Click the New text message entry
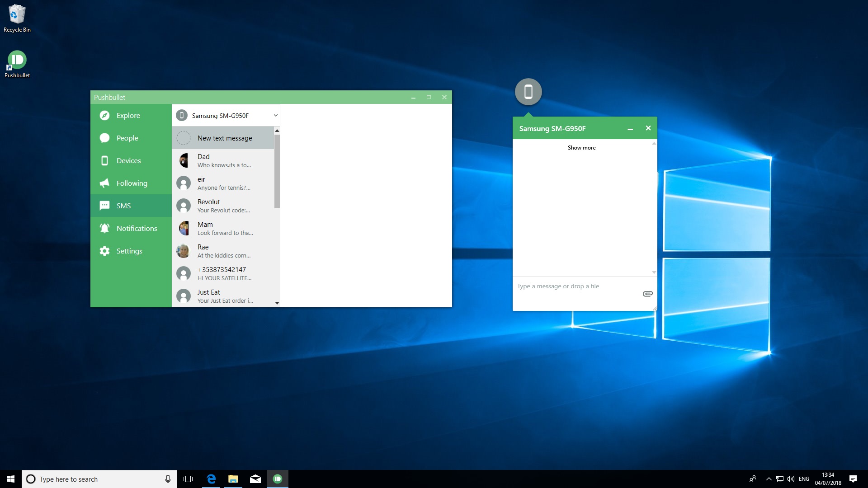This screenshot has width=868, height=488. click(x=225, y=138)
